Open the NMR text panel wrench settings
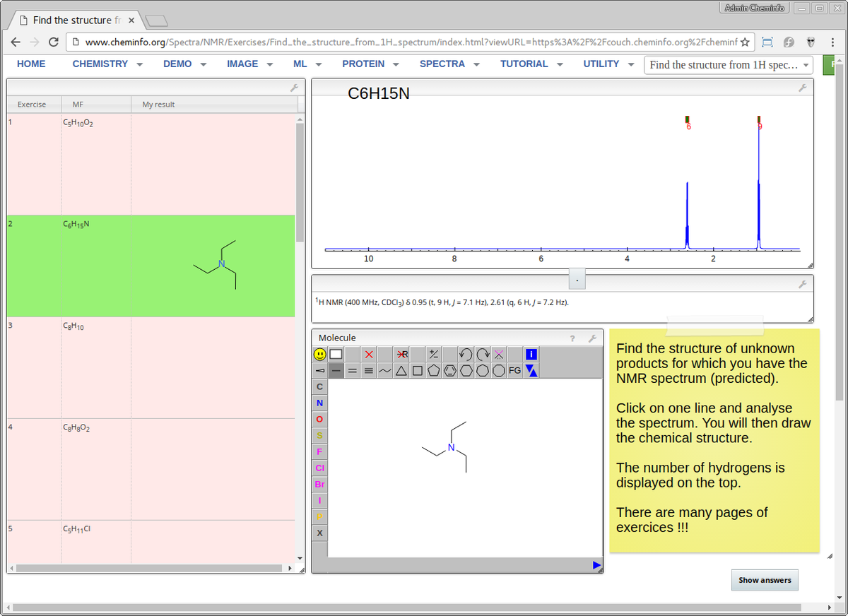 pyautogui.click(x=802, y=284)
